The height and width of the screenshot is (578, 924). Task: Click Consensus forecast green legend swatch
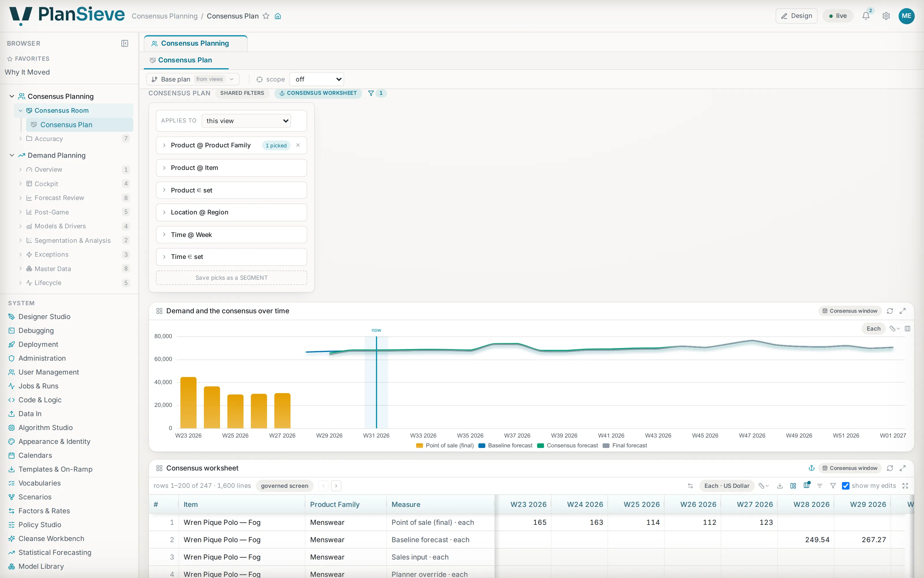[540, 446]
